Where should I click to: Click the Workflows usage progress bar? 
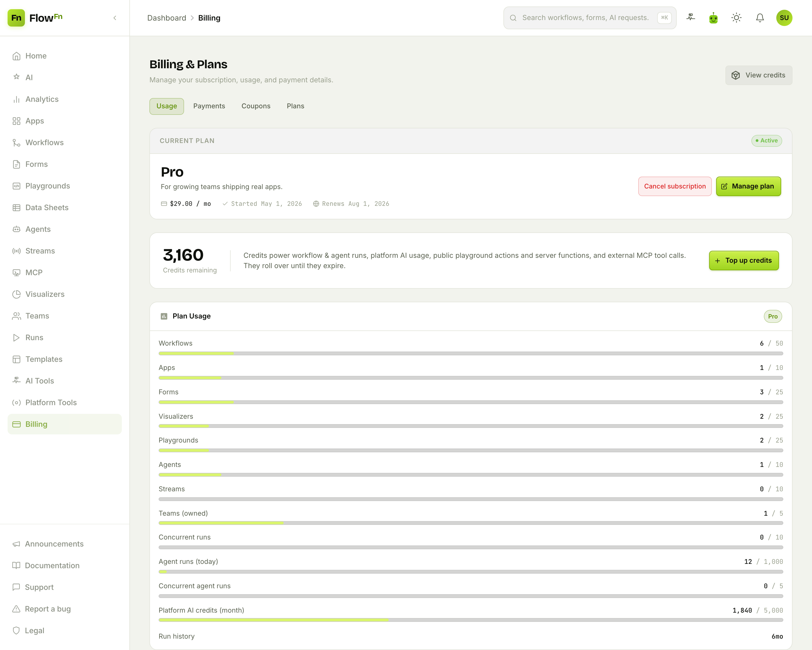(x=471, y=353)
